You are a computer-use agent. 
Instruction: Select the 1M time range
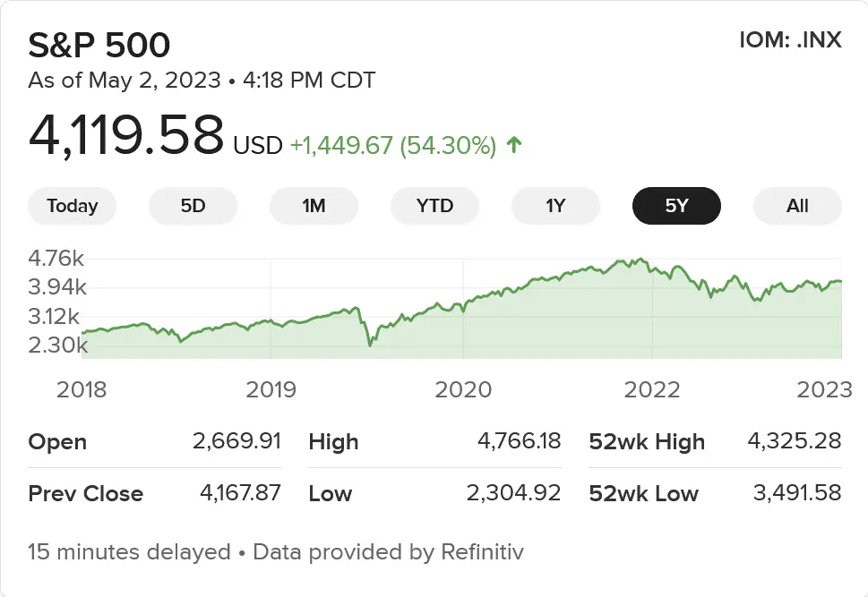tap(314, 206)
